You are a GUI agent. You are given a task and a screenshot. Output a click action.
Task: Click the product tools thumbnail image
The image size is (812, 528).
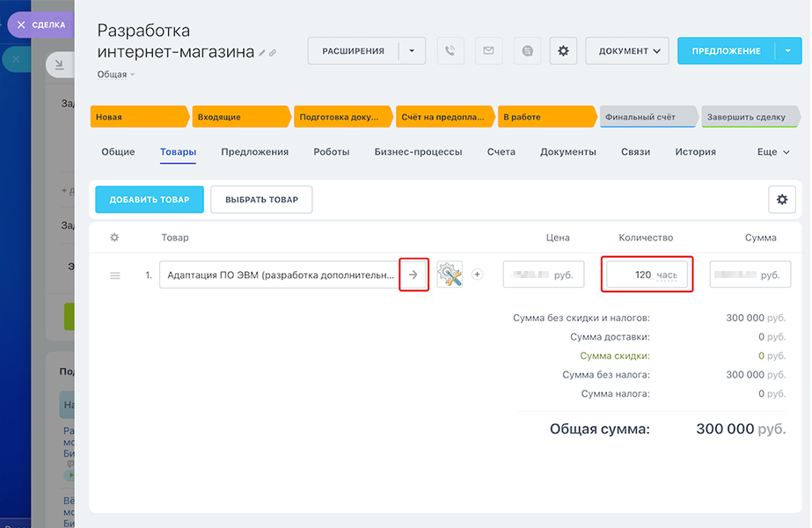click(450, 275)
